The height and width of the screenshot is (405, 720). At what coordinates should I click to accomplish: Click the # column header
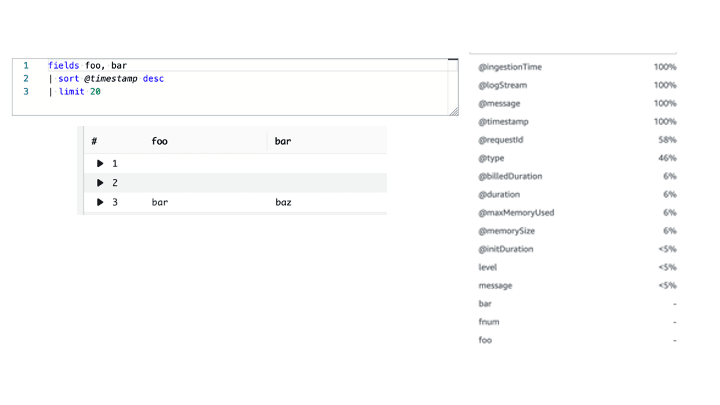tap(94, 141)
